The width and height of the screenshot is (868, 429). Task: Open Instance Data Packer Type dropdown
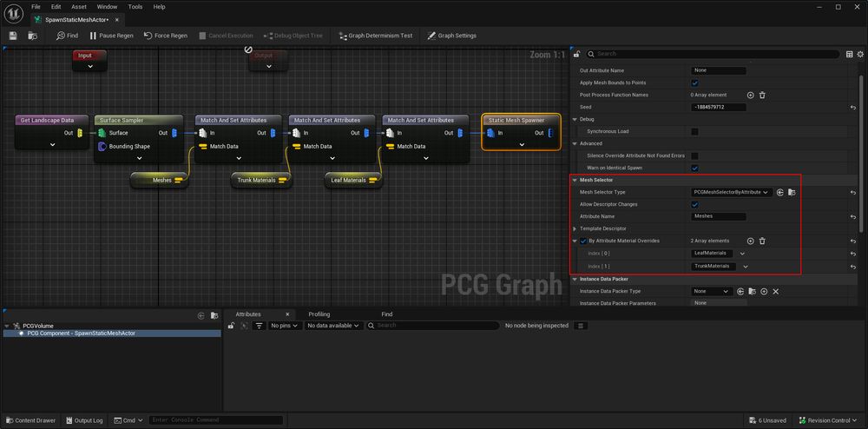point(712,291)
